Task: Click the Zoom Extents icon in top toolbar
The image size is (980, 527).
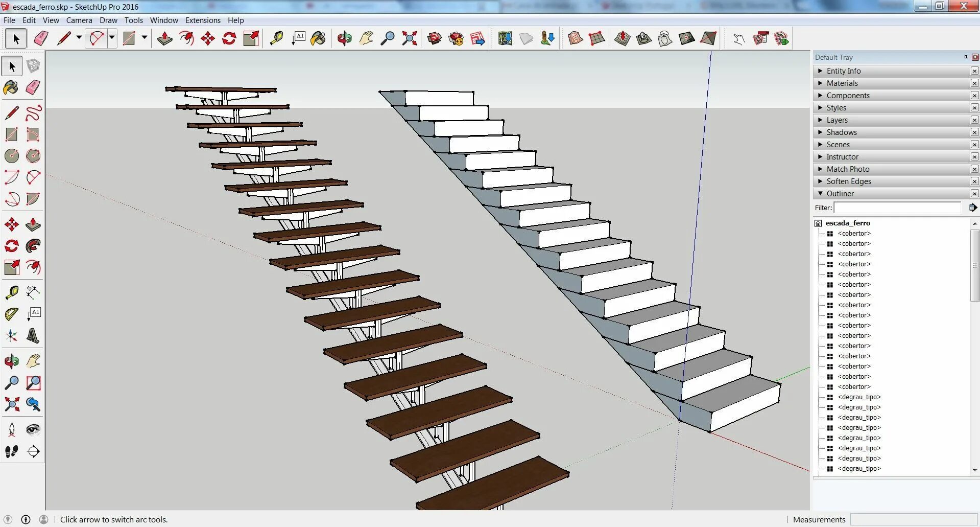Action: pyautogui.click(x=409, y=38)
